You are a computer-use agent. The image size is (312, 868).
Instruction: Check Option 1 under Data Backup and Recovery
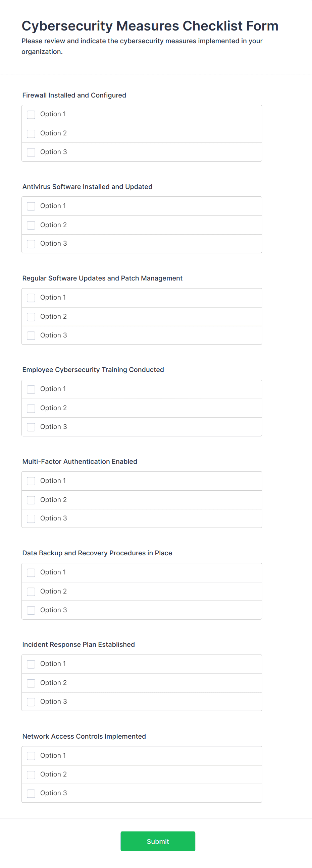(x=31, y=572)
